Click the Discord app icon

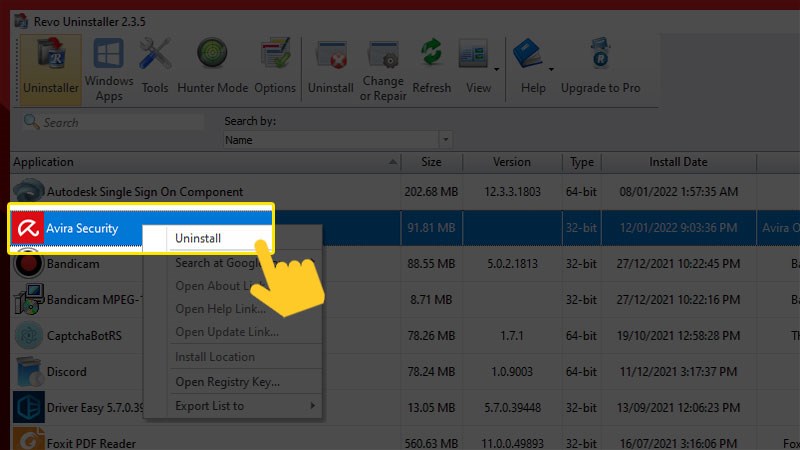[28, 371]
